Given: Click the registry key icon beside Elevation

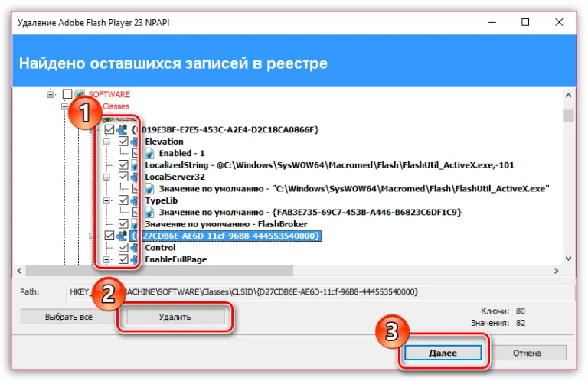Looking at the screenshot, I should point(134,142).
